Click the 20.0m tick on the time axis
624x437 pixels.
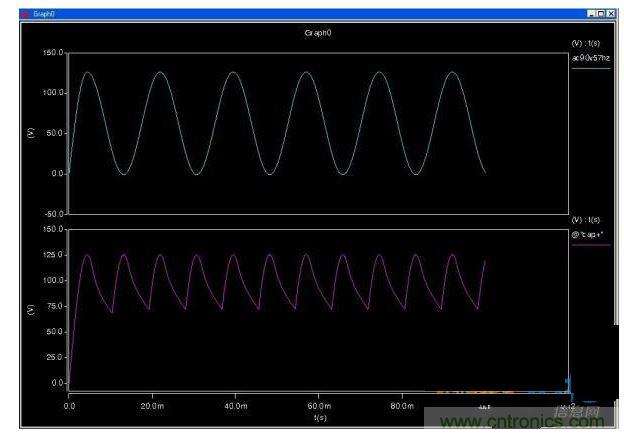tap(152, 408)
